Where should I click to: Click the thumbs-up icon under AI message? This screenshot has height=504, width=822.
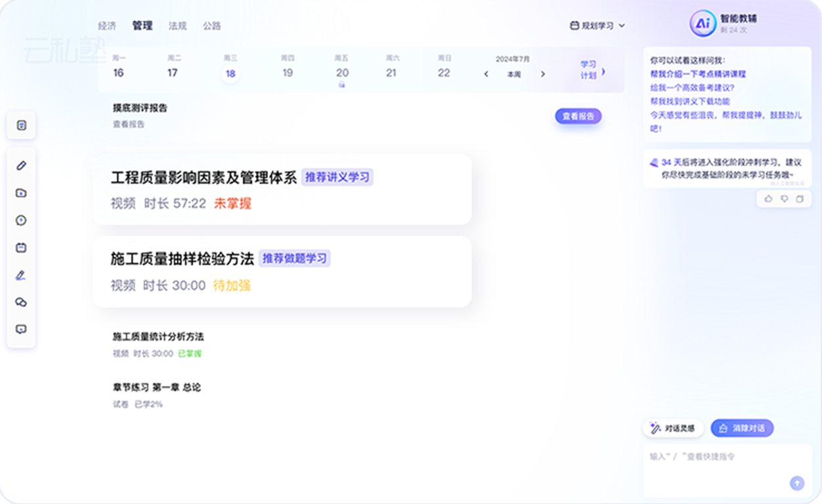(x=769, y=199)
